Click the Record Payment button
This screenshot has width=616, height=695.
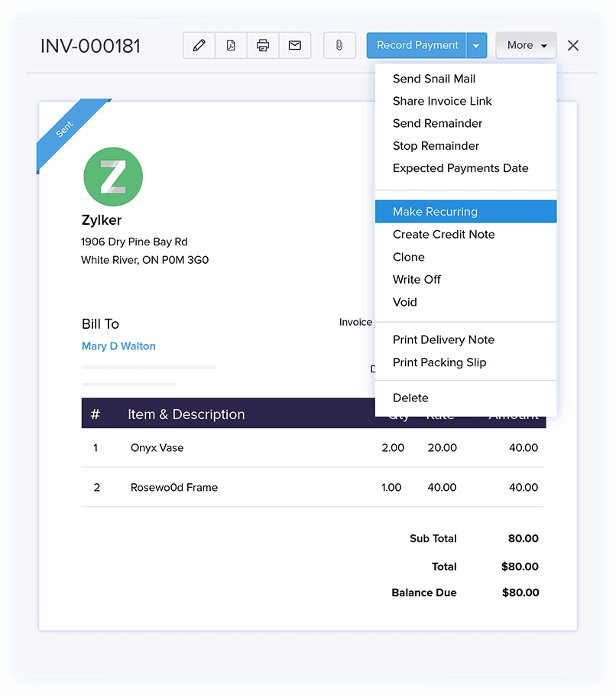click(x=417, y=45)
